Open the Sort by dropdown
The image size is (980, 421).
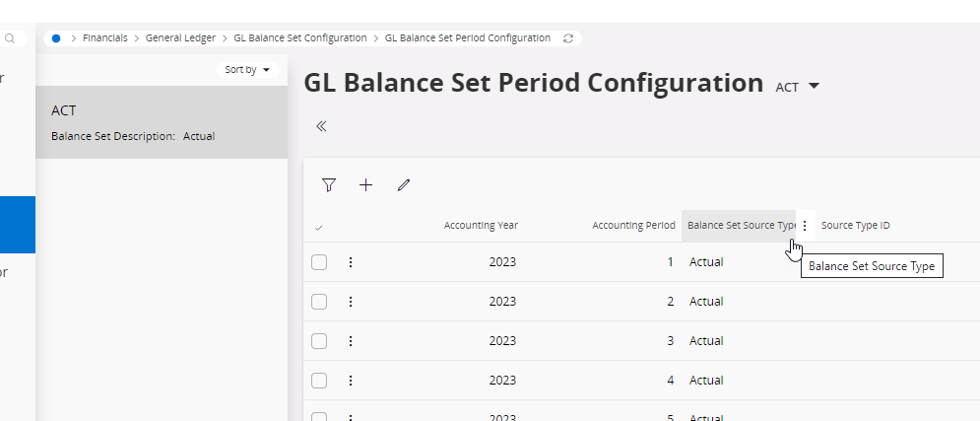pos(247,70)
